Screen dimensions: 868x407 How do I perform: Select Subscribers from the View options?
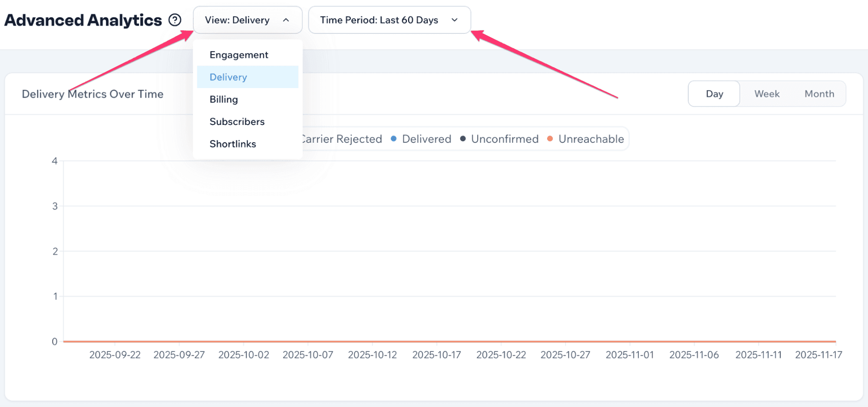pyautogui.click(x=237, y=121)
